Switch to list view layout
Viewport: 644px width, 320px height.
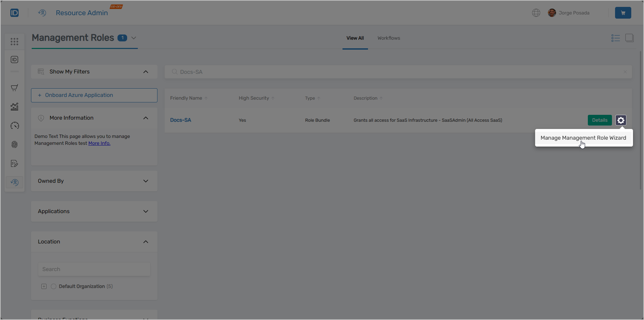pyautogui.click(x=615, y=38)
